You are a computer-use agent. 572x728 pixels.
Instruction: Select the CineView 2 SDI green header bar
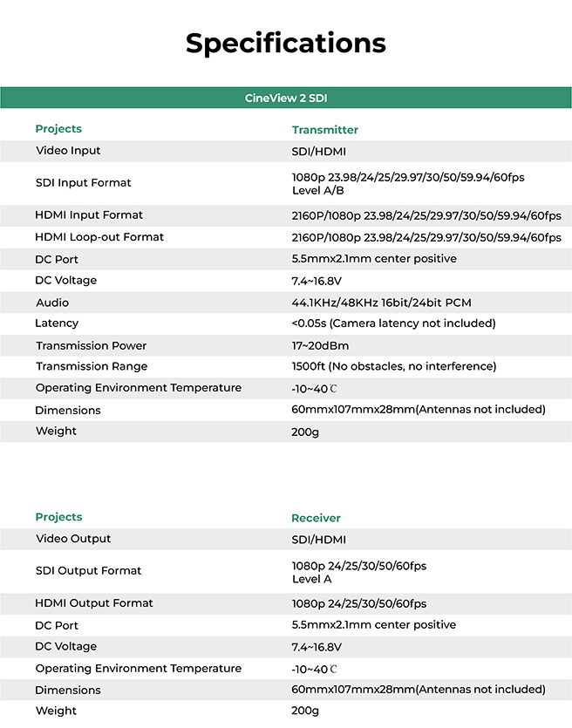click(286, 99)
